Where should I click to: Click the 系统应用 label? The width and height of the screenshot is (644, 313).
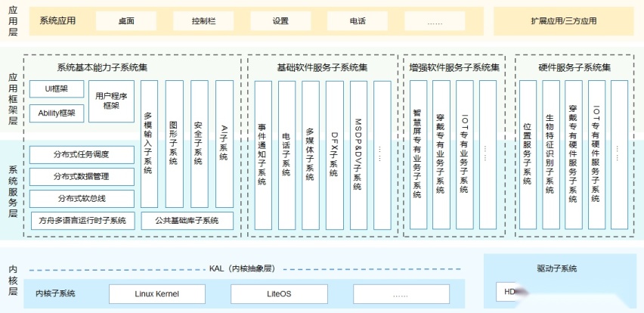tap(57, 20)
